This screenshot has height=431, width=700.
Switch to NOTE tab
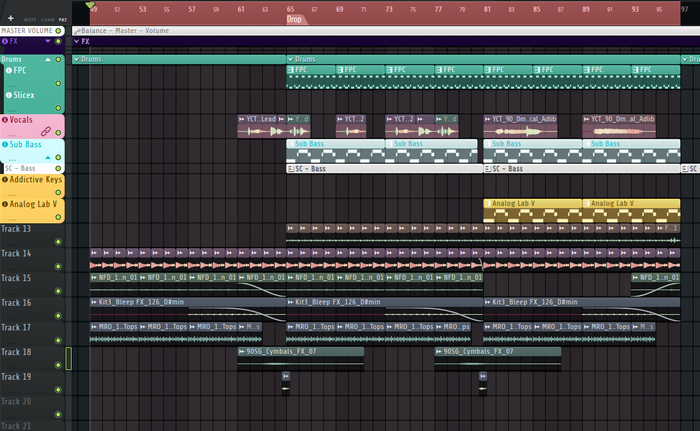click(30, 20)
